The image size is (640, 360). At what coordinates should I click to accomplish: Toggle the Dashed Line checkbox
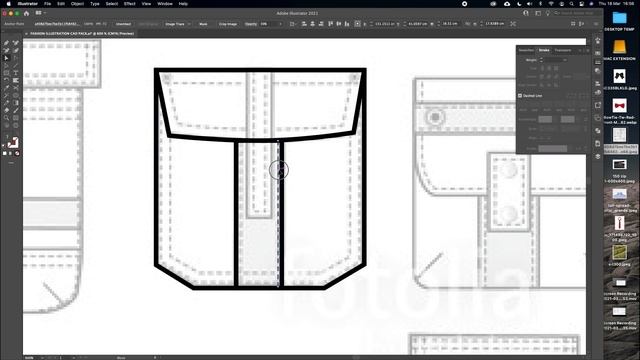[520, 96]
